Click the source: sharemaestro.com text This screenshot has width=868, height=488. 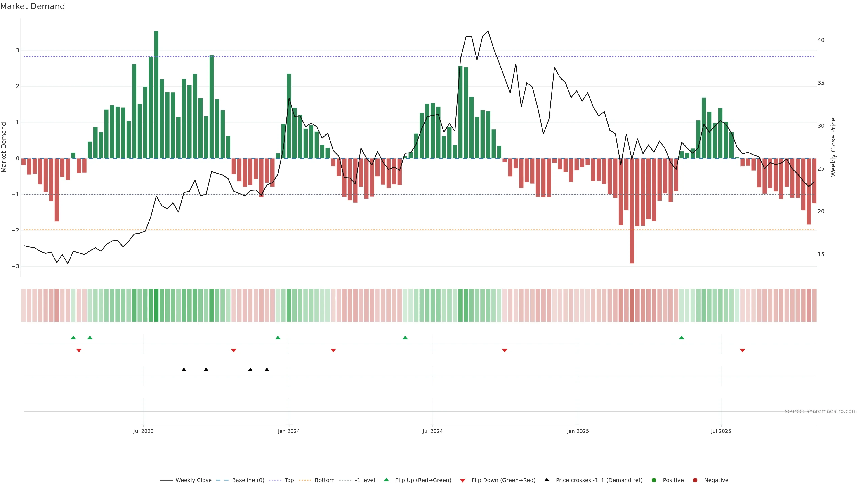tap(821, 411)
